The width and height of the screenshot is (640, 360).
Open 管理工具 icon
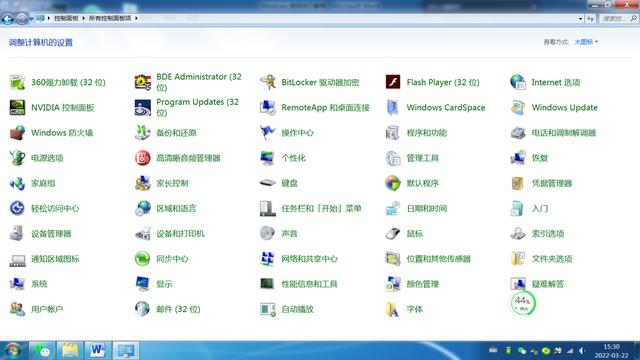(393, 158)
